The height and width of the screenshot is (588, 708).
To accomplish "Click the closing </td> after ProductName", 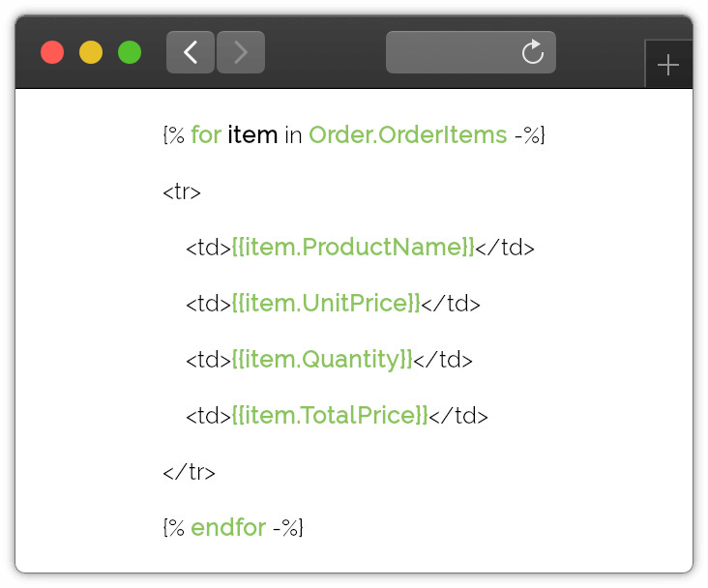I will 505,248.
